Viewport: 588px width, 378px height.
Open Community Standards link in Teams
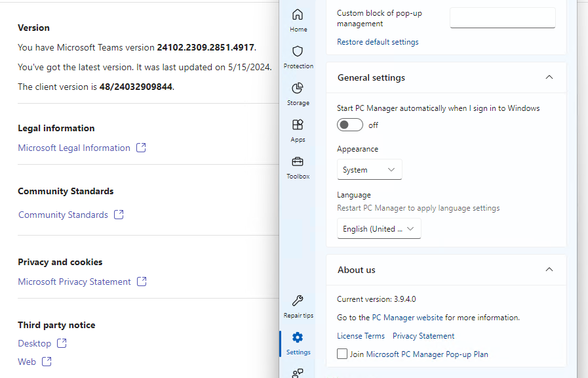pyautogui.click(x=63, y=215)
